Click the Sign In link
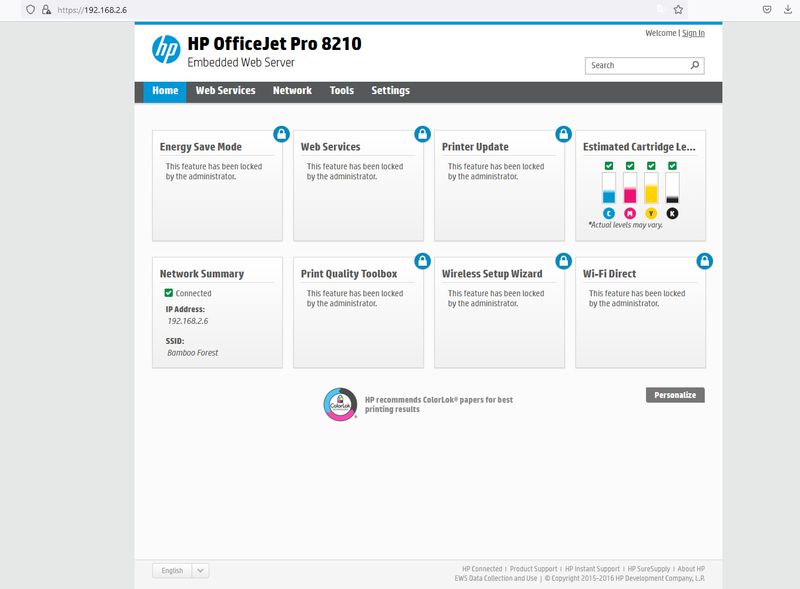Image resolution: width=800 pixels, height=589 pixels. click(x=693, y=33)
